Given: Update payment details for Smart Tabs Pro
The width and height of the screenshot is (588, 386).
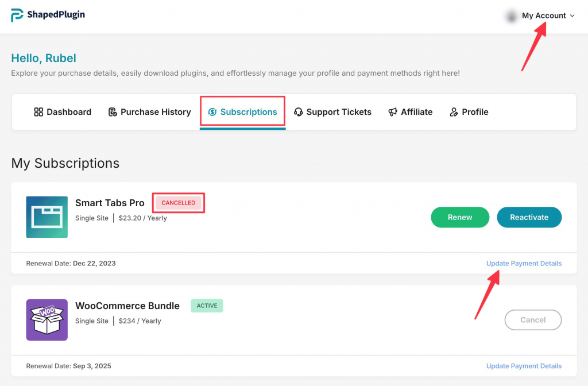Looking at the screenshot, I should [524, 263].
